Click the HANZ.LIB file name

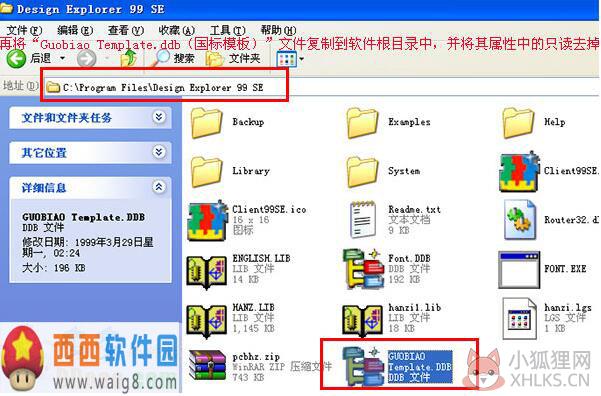click(x=253, y=307)
